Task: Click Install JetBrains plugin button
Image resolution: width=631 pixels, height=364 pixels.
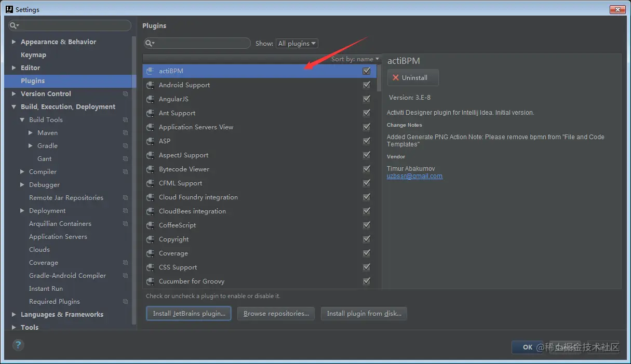Action: (x=189, y=314)
